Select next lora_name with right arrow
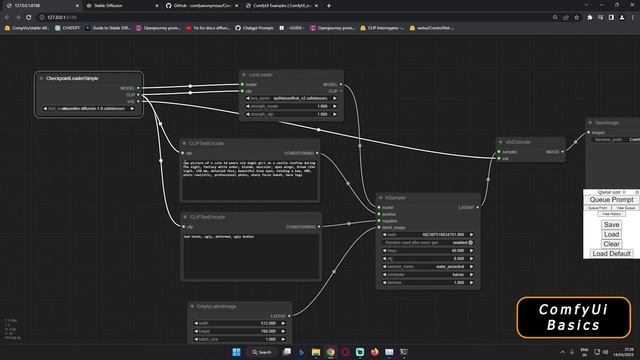The image size is (640, 360). click(x=335, y=98)
